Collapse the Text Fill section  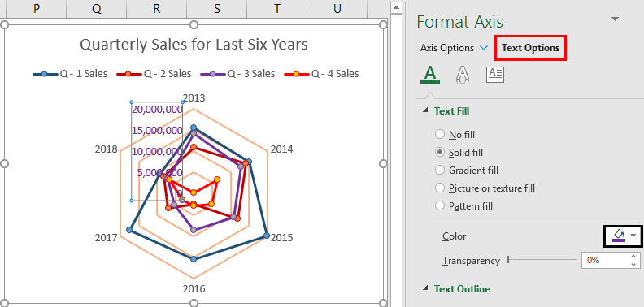(426, 111)
